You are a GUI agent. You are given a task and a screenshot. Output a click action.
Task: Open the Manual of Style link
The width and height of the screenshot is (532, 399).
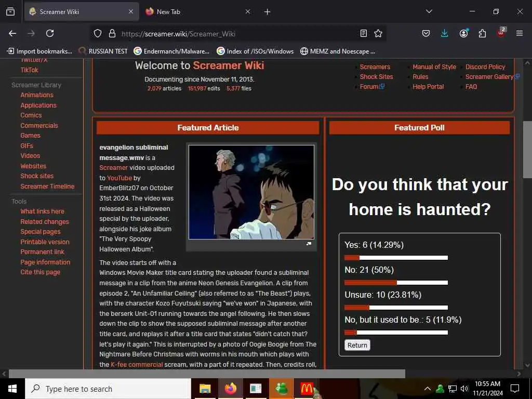tap(434, 67)
